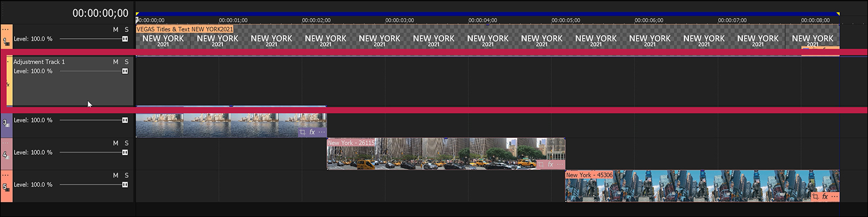
Task: Select the Times Square clip on track 5
Action: point(702,187)
